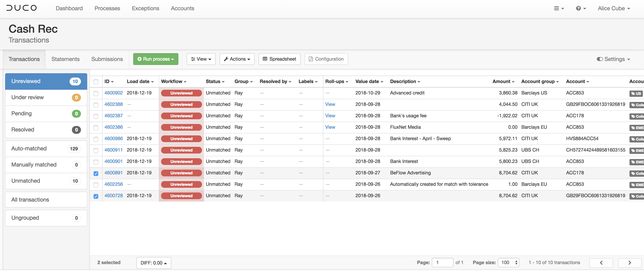
Task: Click the Page number input field
Action: (442, 263)
